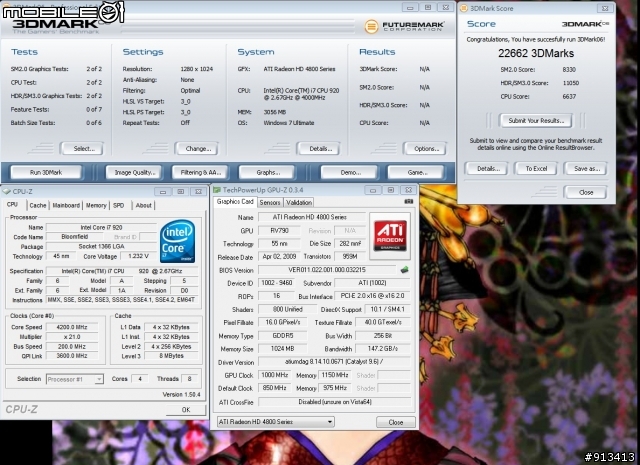Open the SPD tab in CPU-Z
Screen dimensions: 640x465
[x=118, y=205]
